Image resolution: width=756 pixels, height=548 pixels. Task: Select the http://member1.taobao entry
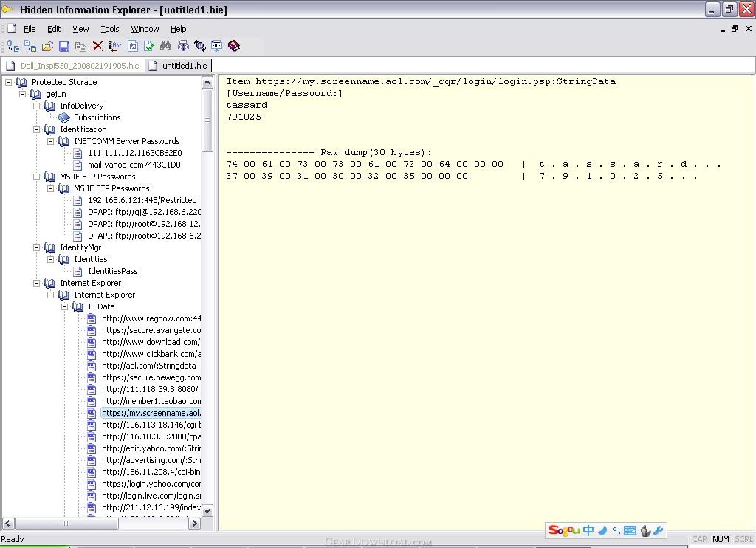151,401
